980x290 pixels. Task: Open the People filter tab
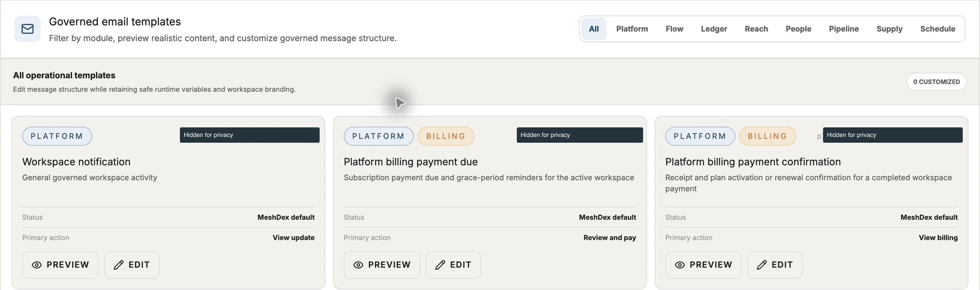click(798, 29)
